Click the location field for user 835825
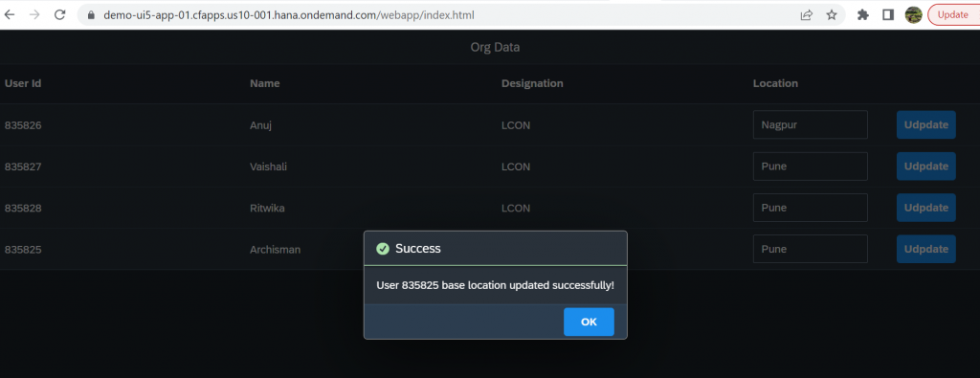This screenshot has width=980, height=378. pos(810,249)
